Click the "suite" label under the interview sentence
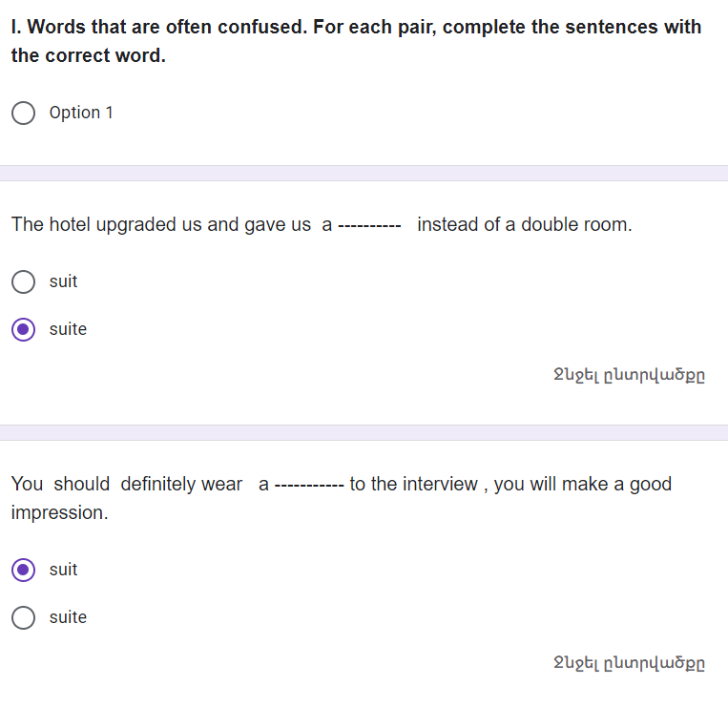Viewport: 728px width, 707px height. pyautogui.click(x=68, y=617)
